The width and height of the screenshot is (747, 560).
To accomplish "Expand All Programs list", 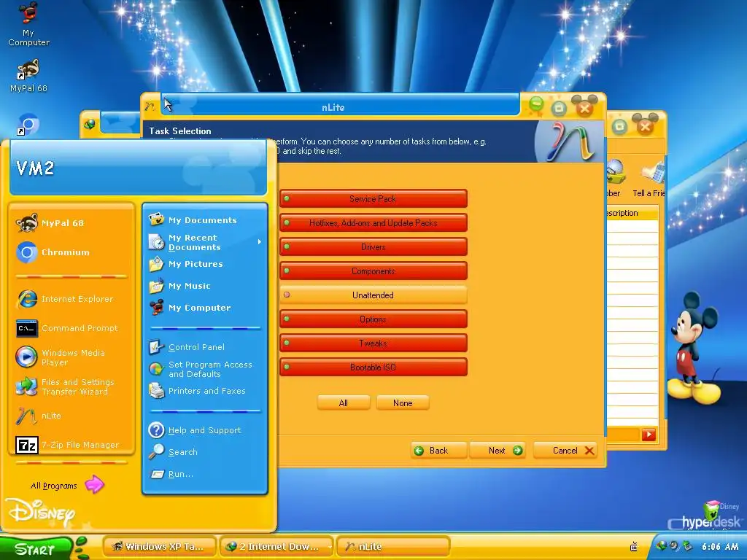I will click(x=66, y=485).
